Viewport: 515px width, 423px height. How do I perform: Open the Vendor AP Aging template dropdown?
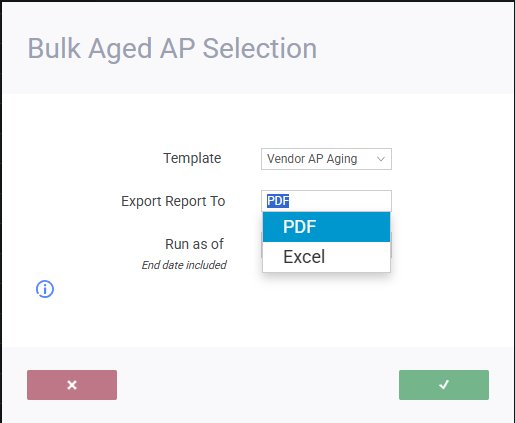point(326,159)
